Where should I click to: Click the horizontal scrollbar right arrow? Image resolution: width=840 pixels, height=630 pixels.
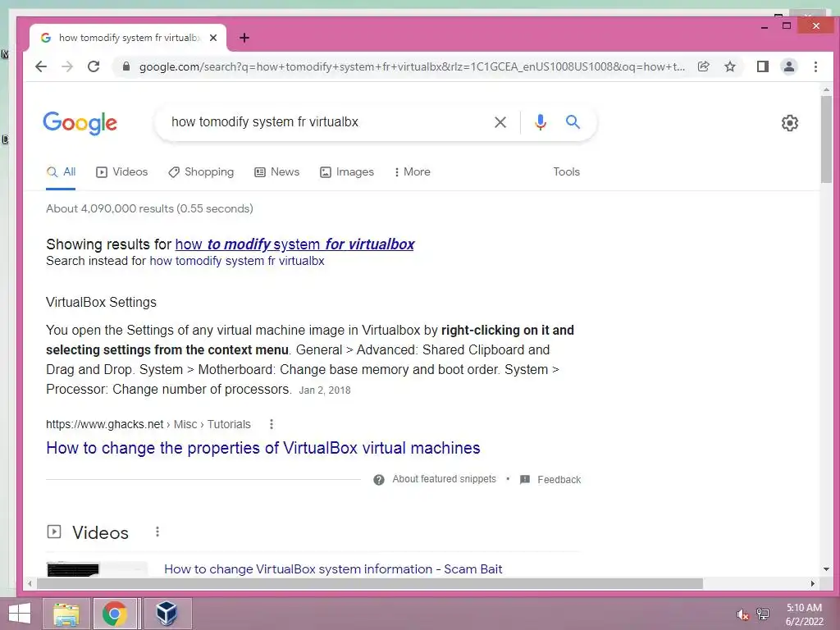[x=813, y=583]
